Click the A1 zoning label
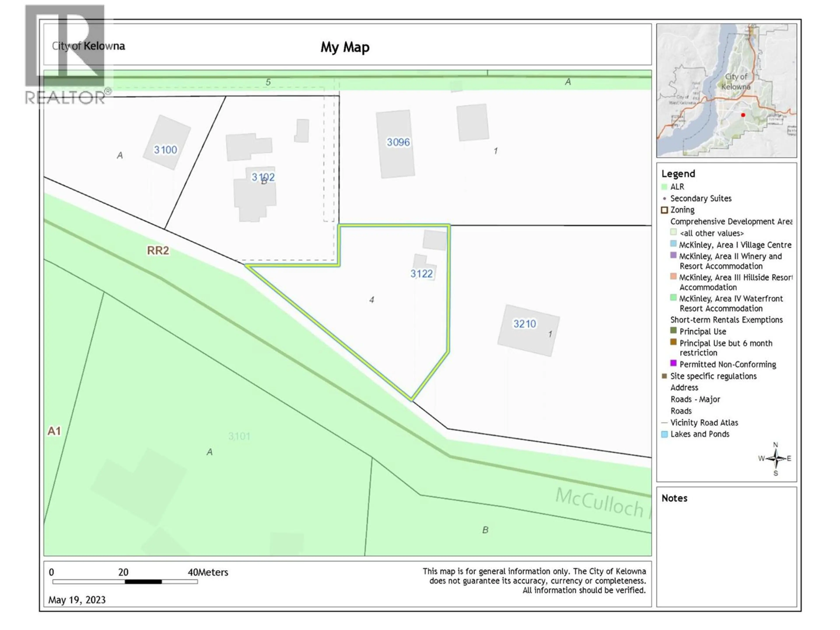Image resolution: width=840 pixels, height=630 pixels. 54,431
